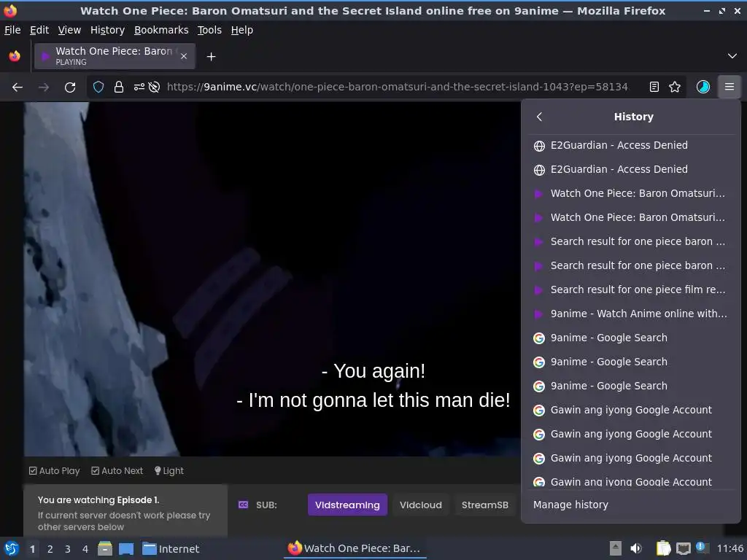Click the 11:46 clock on taskbar

point(729,548)
